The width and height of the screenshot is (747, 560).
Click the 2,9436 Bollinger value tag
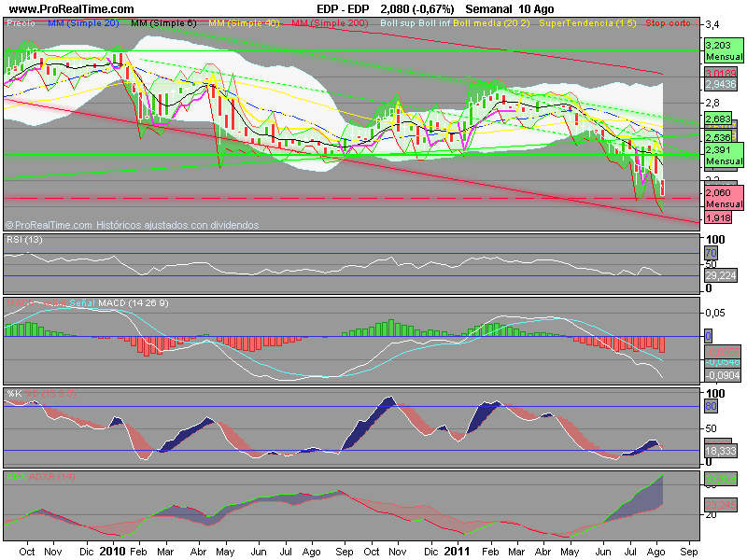[x=721, y=84]
